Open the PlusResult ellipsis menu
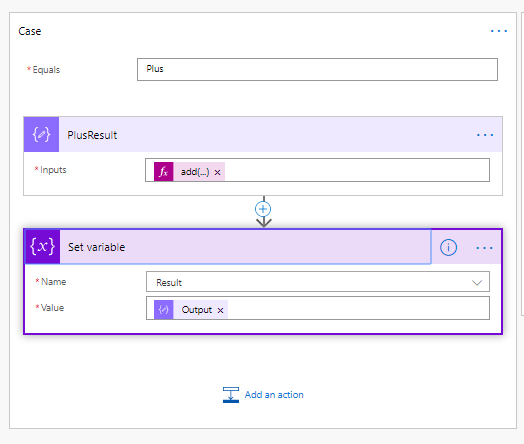 pyautogui.click(x=485, y=135)
